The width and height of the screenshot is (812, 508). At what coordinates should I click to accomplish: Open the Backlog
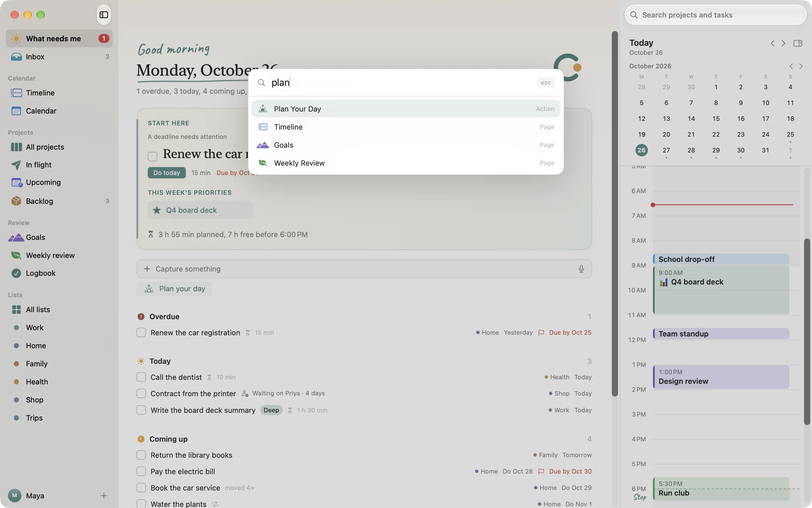pos(59,201)
